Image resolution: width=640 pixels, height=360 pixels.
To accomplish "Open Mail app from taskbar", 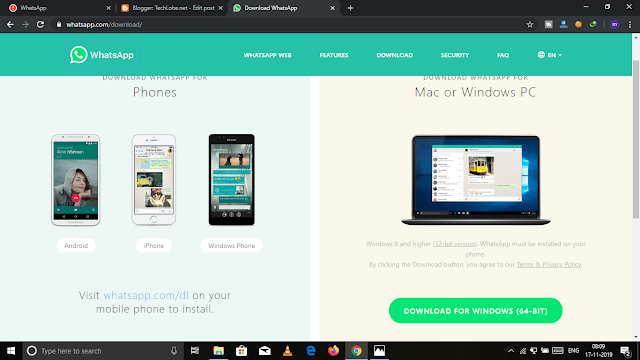I will point(264,351).
